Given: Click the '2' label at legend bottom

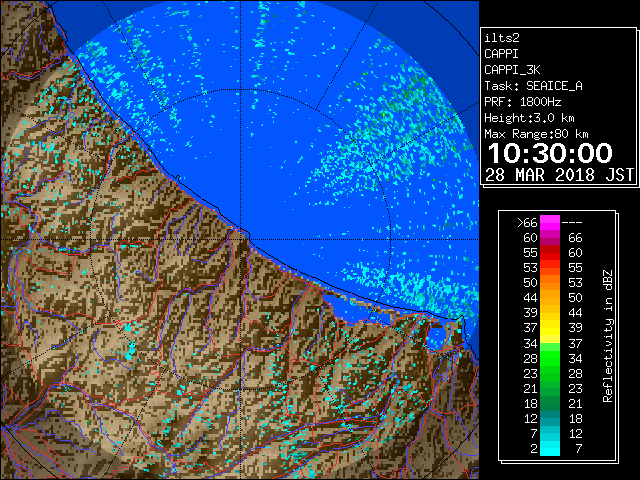Looking at the screenshot, I should click(533, 449).
